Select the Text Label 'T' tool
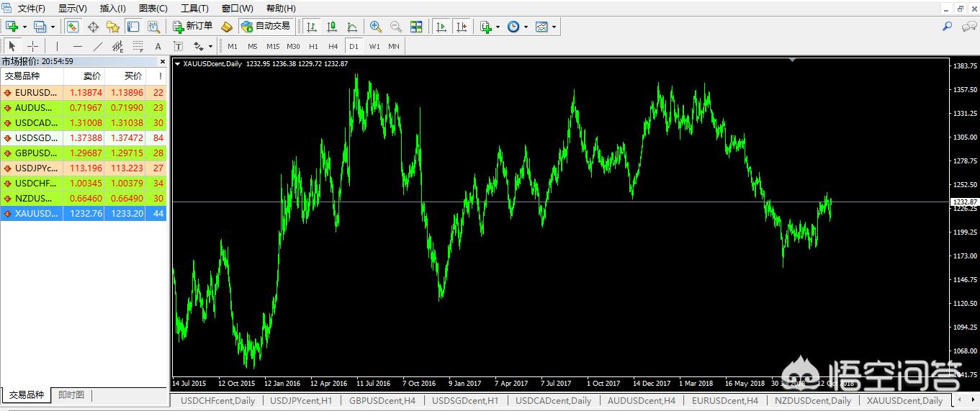The image size is (980, 411). point(179,46)
